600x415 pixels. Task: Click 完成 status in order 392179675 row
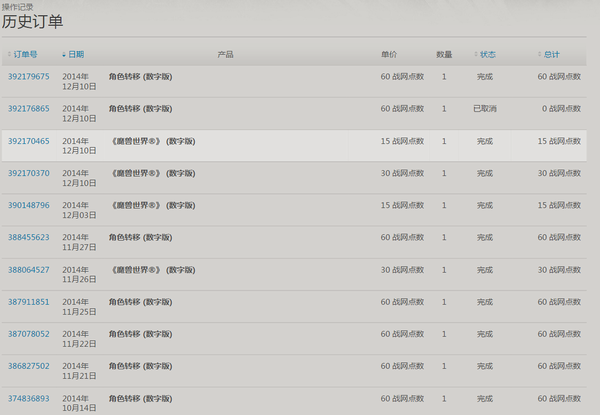[x=485, y=76]
